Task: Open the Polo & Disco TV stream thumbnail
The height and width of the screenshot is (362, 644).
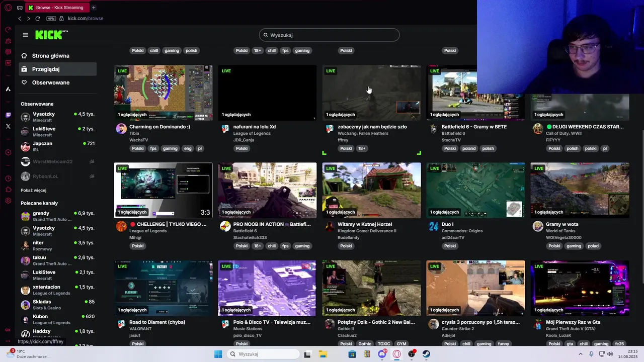Action: [267, 288]
